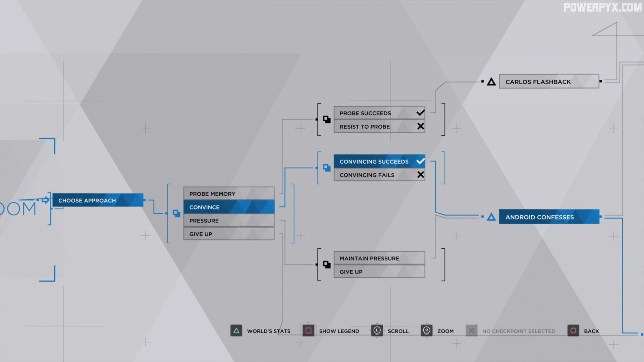Expand GIVE UP option in approach menu
The width and height of the screenshot is (644, 362).
(x=228, y=233)
